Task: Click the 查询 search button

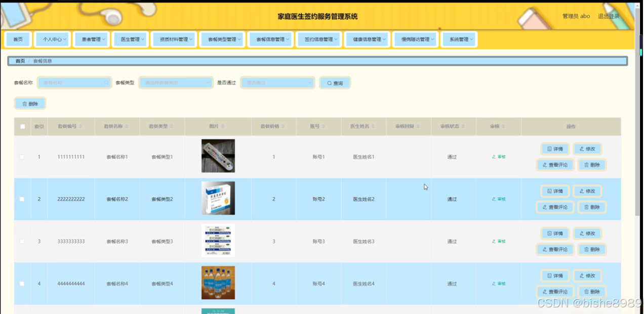Action: pyautogui.click(x=335, y=83)
